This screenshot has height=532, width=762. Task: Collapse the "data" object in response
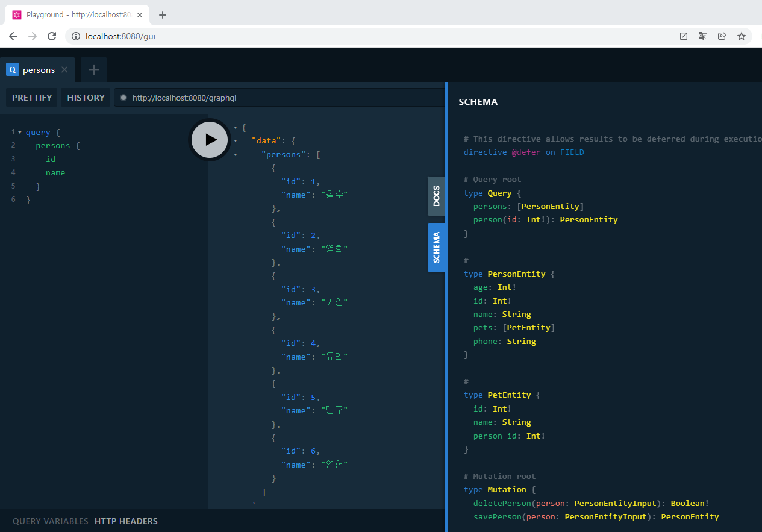[236, 140]
